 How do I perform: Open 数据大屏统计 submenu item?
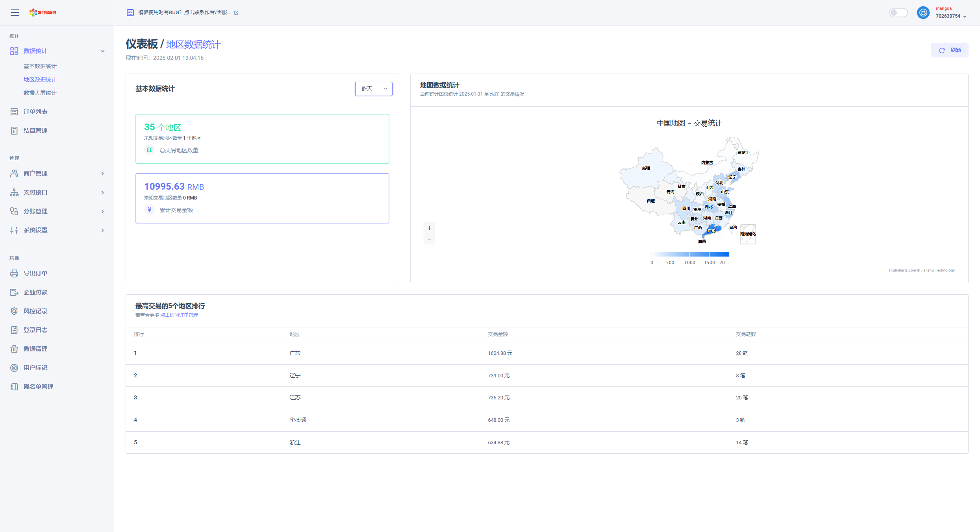point(40,93)
